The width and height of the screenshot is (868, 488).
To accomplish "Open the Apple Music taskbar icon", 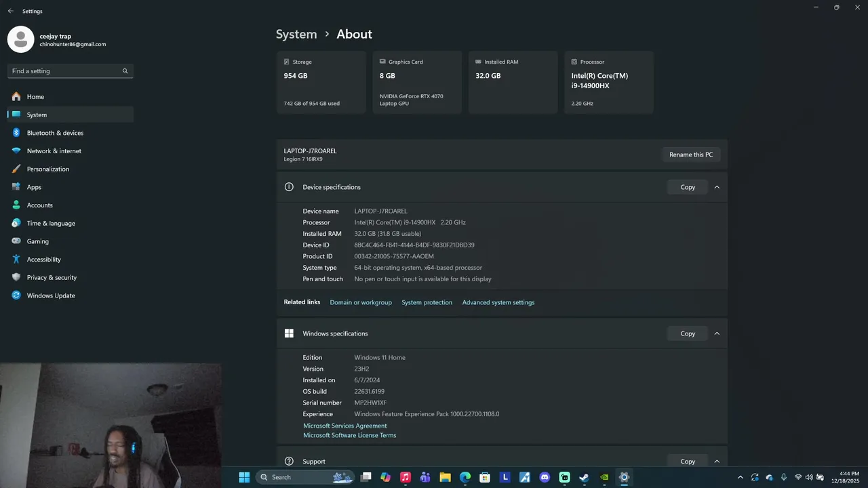I will click(406, 477).
